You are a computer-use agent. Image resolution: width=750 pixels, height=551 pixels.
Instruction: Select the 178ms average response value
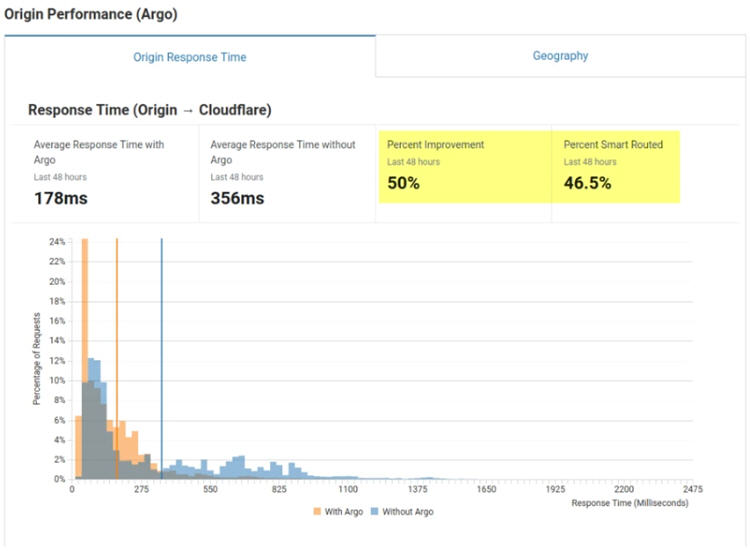click(61, 198)
